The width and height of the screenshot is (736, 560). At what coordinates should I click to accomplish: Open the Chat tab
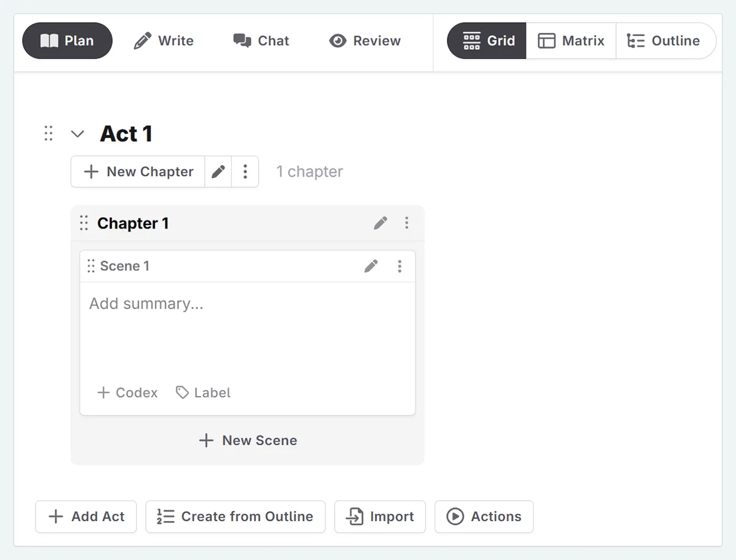[261, 41]
